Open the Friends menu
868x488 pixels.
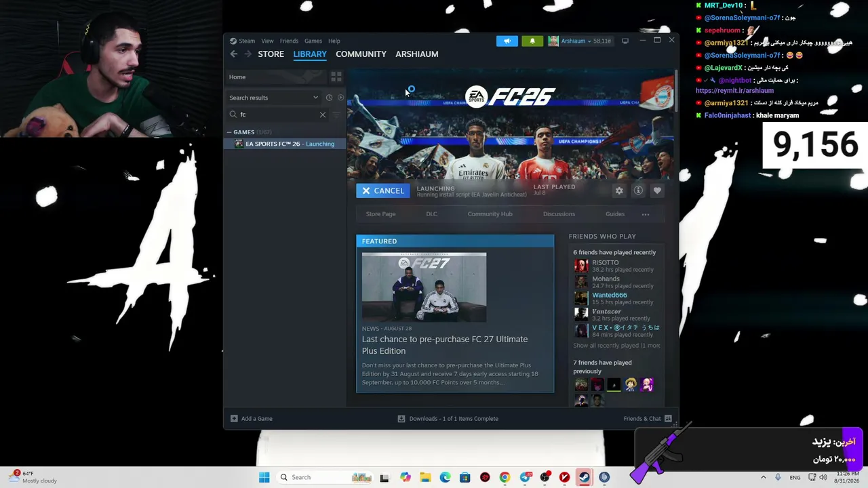point(289,41)
